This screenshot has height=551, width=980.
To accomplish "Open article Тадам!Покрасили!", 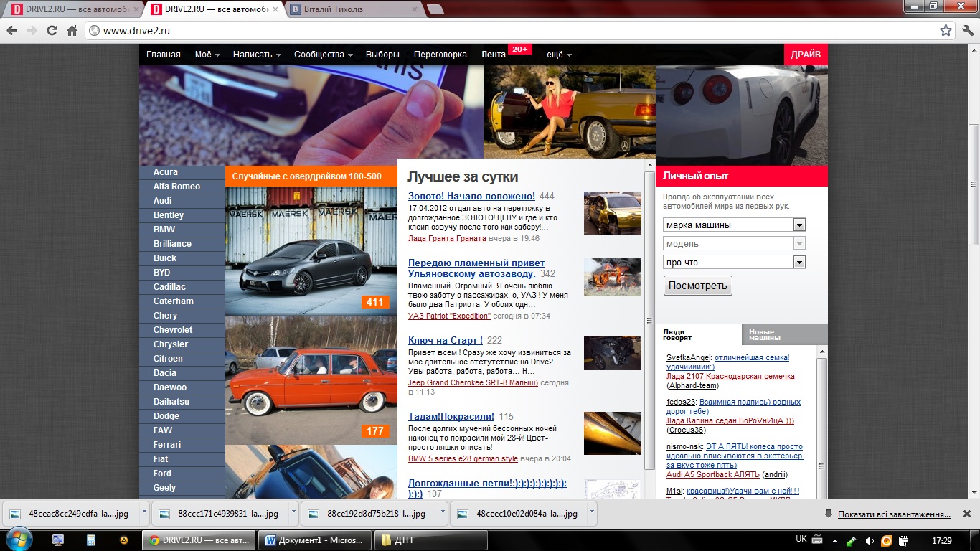I will pyautogui.click(x=451, y=416).
